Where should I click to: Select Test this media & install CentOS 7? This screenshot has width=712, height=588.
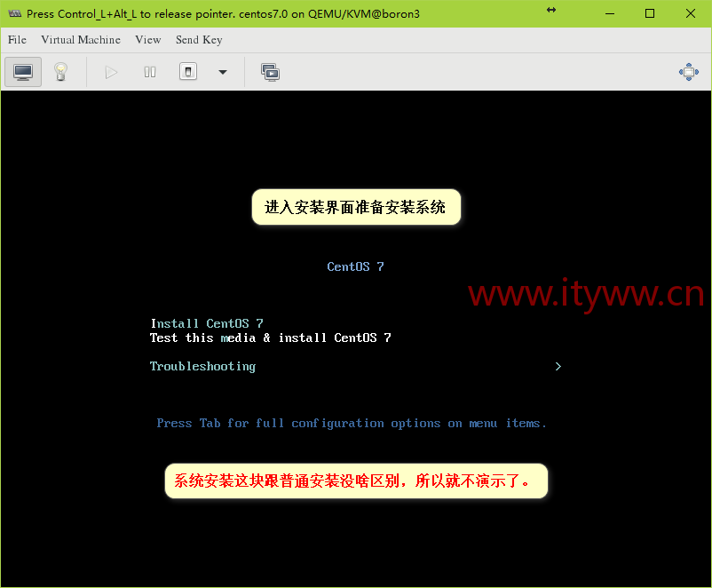[270, 338]
